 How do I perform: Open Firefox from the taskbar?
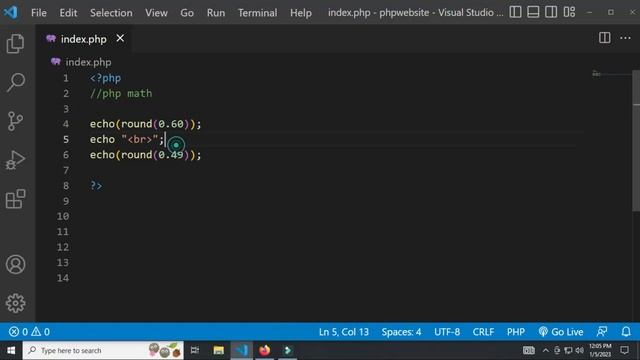click(264, 351)
